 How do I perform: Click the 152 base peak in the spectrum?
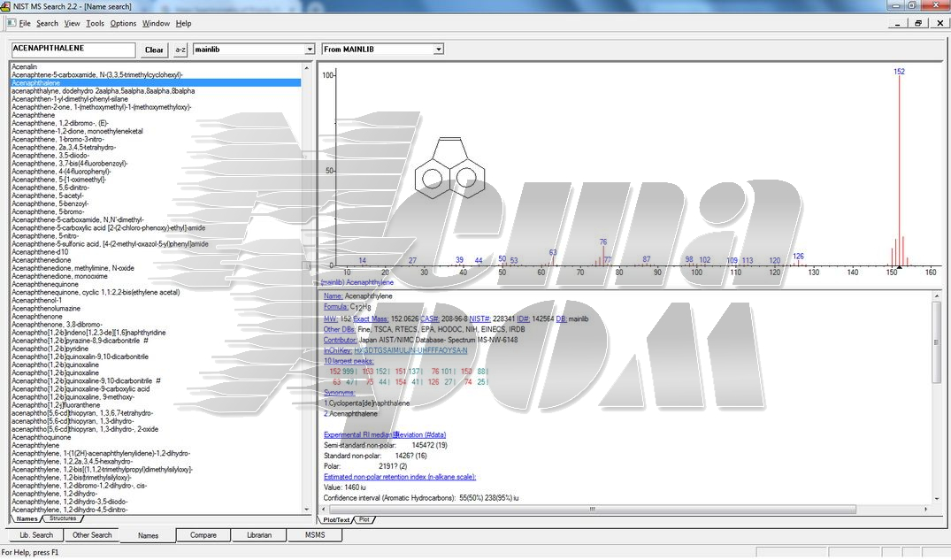click(x=899, y=168)
